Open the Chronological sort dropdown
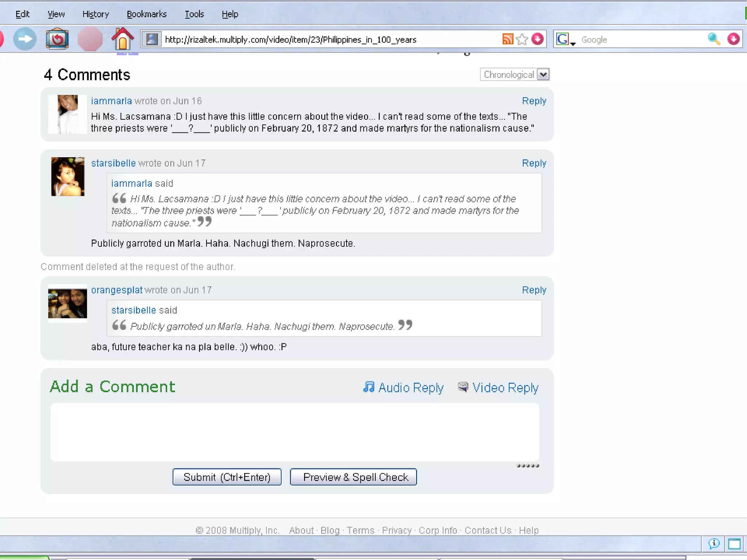747x560 pixels. coord(543,74)
